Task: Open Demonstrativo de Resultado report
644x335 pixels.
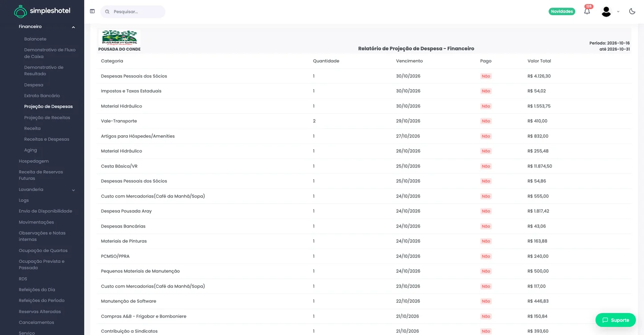Action: 44,70
